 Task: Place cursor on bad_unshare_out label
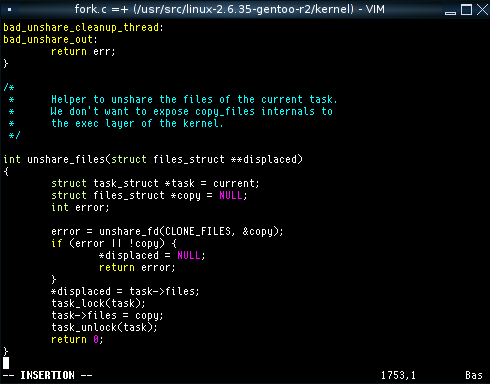(x=50, y=39)
